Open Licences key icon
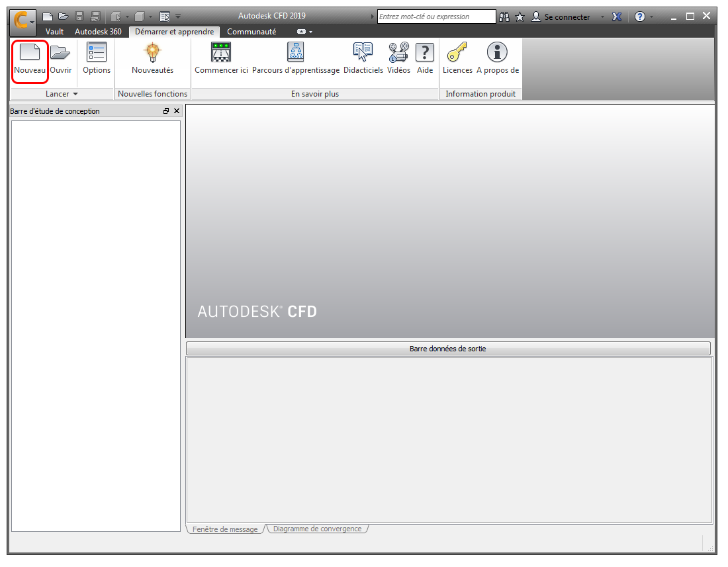 pos(457,59)
